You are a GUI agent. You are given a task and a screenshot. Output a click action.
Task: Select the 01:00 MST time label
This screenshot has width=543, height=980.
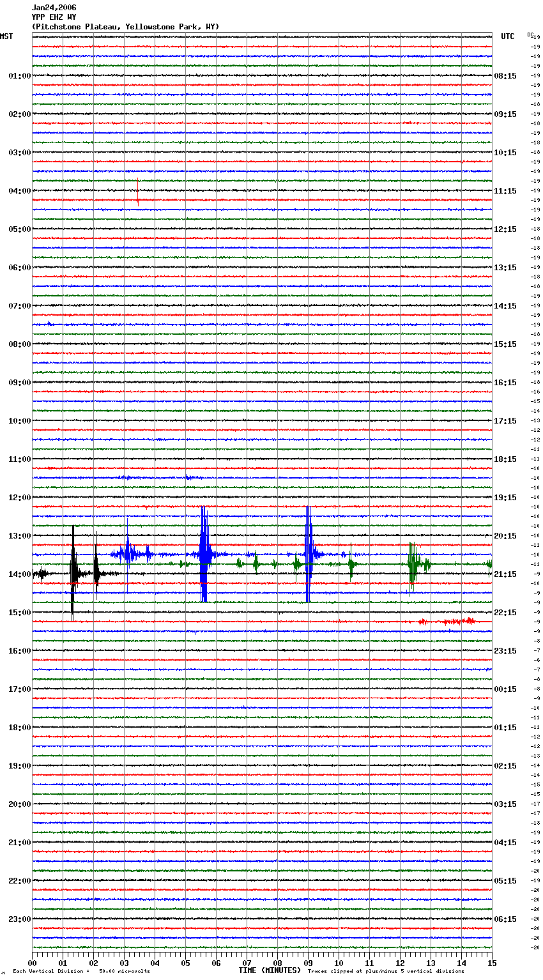(19, 76)
